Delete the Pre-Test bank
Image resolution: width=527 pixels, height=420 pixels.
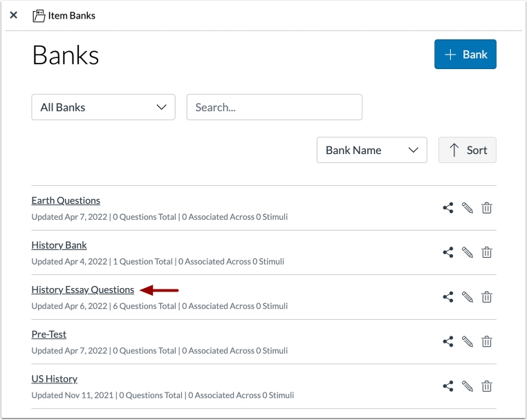[x=487, y=341]
